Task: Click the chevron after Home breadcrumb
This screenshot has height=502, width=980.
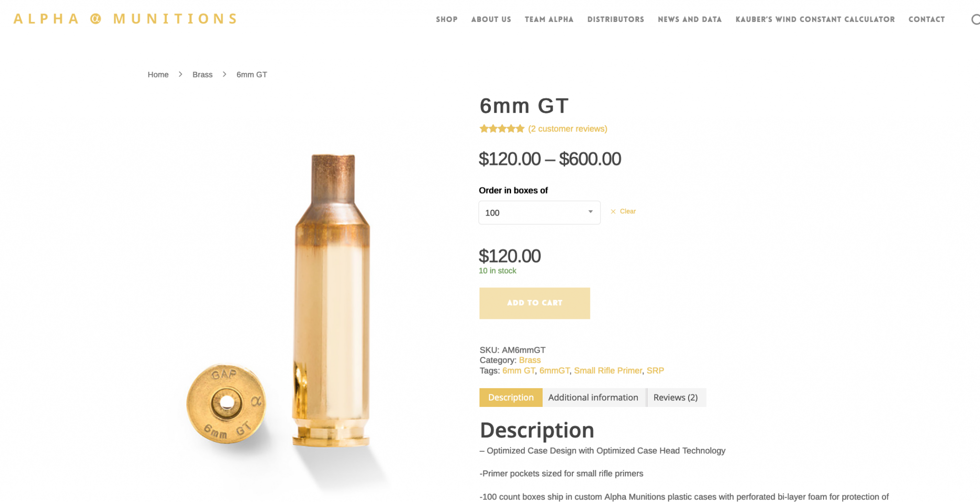Action: point(180,74)
